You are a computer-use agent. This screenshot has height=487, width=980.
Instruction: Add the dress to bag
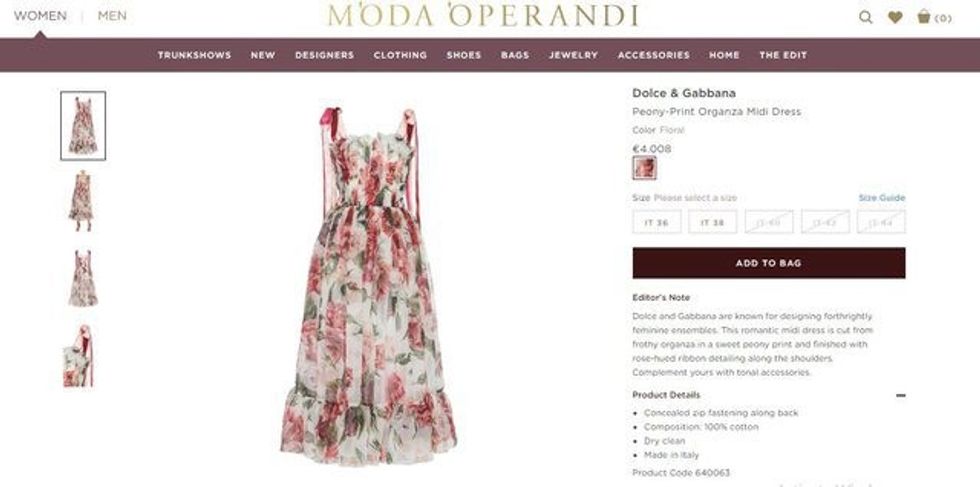769,263
